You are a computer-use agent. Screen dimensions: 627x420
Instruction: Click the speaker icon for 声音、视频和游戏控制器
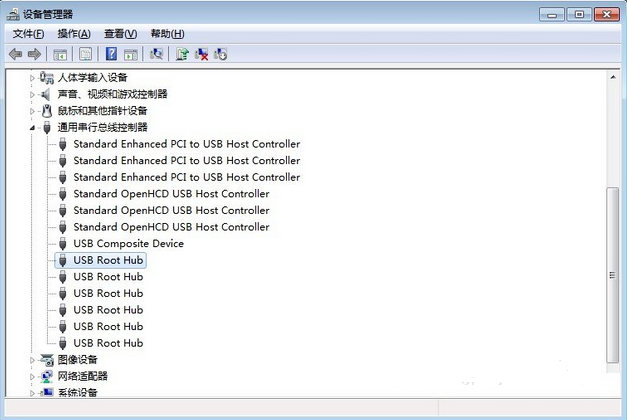(46, 94)
